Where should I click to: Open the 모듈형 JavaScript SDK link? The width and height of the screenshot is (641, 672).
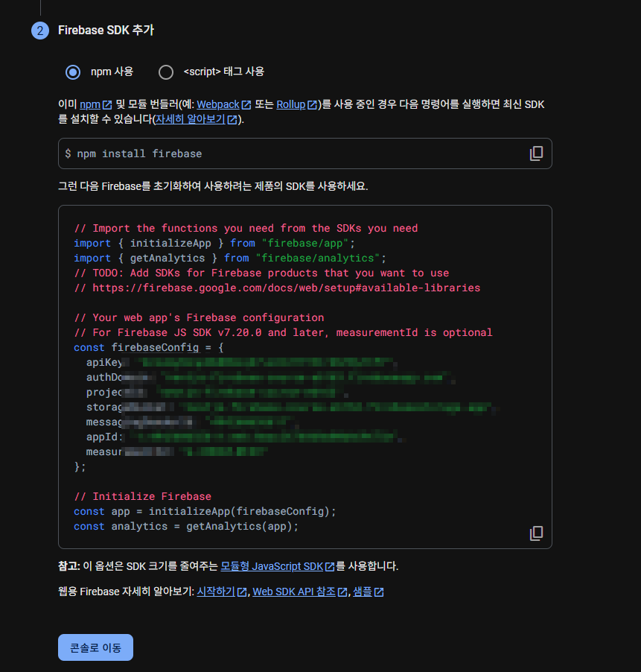tap(272, 566)
